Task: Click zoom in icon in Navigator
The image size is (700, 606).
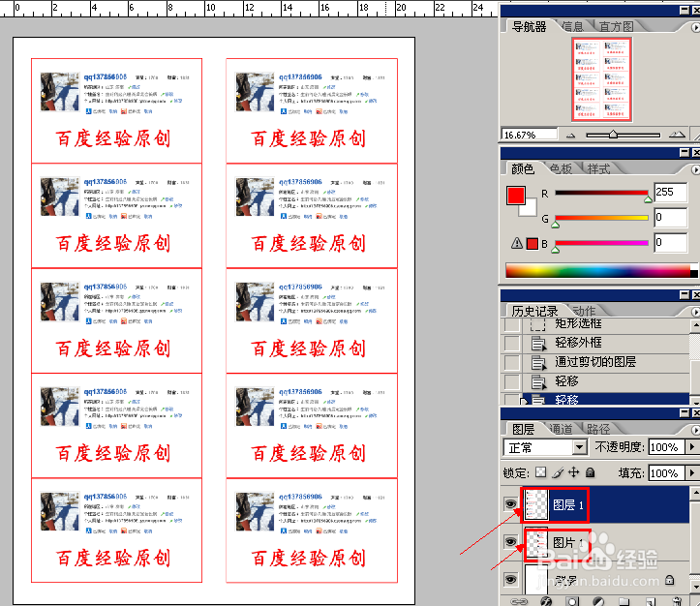Action: 677,135
